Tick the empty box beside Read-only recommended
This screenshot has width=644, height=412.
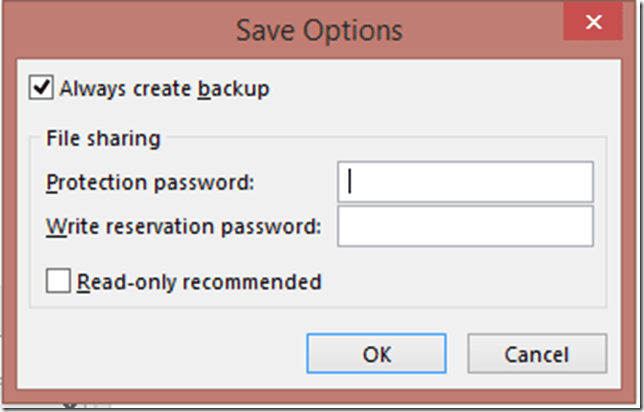pyautogui.click(x=59, y=282)
